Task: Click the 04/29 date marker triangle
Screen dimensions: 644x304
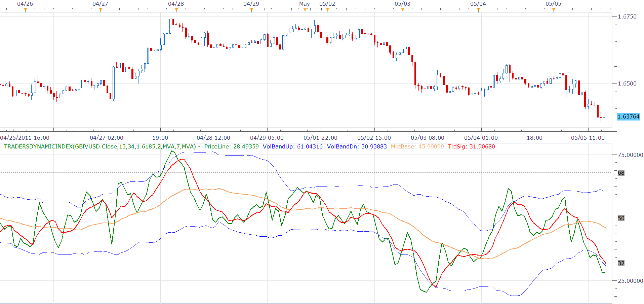Action: pyautogui.click(x=251, y=10)
